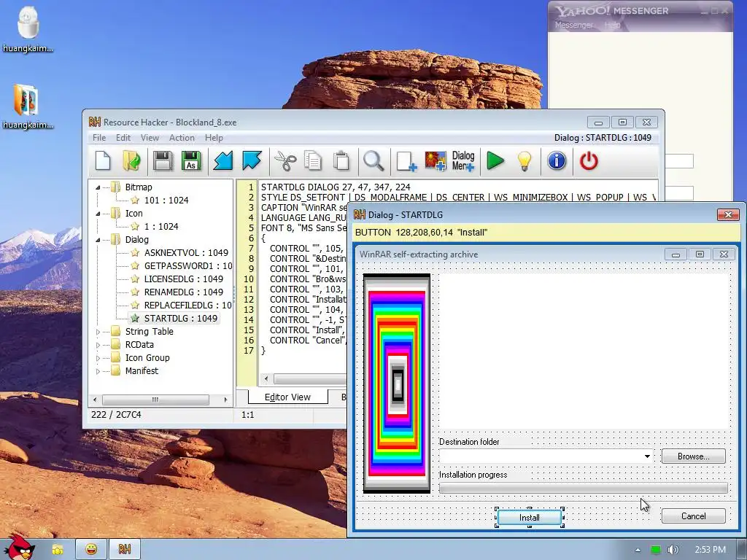Collapse the Icon tree folder
The width and height of the screenshot is (747, 560).
(98, 214)
